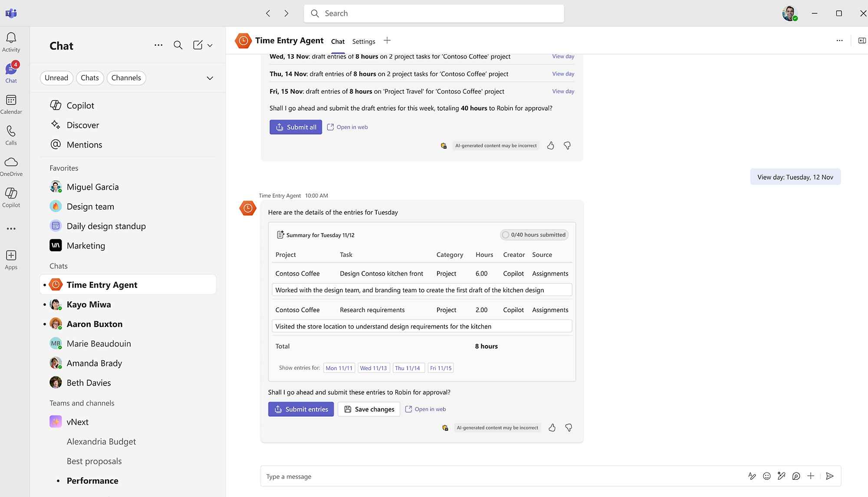Expand the chat filters chevron

click(x=210, y=78)
